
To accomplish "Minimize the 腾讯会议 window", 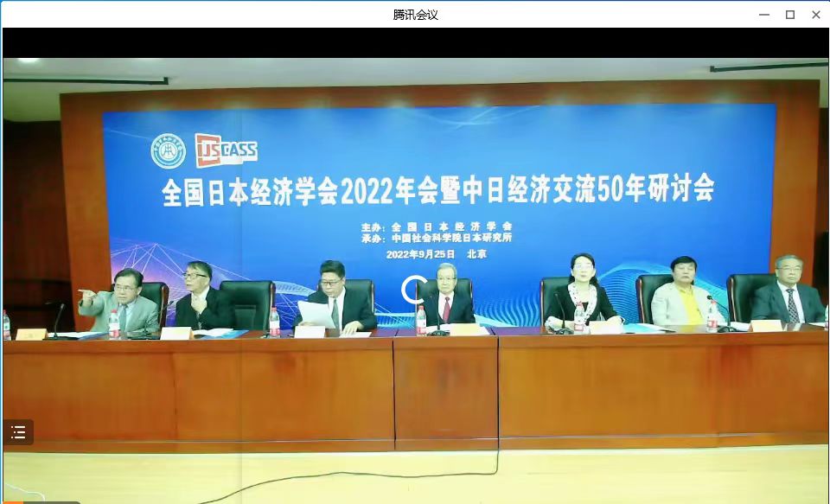I will point(763,14).
